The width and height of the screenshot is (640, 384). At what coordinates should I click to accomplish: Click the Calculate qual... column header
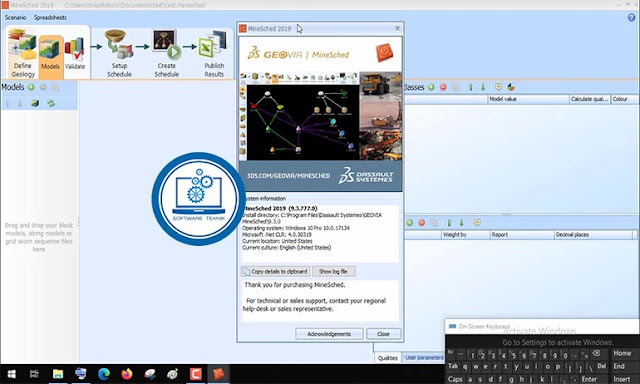click(589, 99)
